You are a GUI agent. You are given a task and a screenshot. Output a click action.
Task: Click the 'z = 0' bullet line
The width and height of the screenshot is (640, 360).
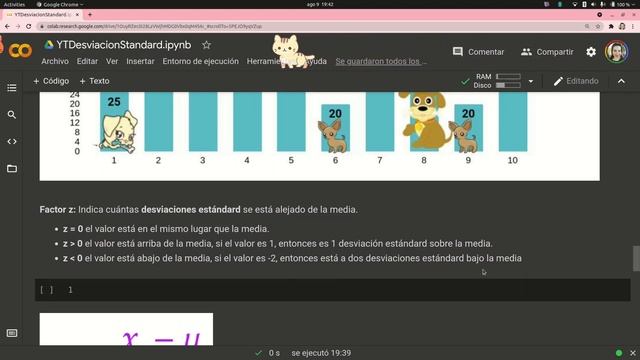pyautogui.click(x=166, y=229)
